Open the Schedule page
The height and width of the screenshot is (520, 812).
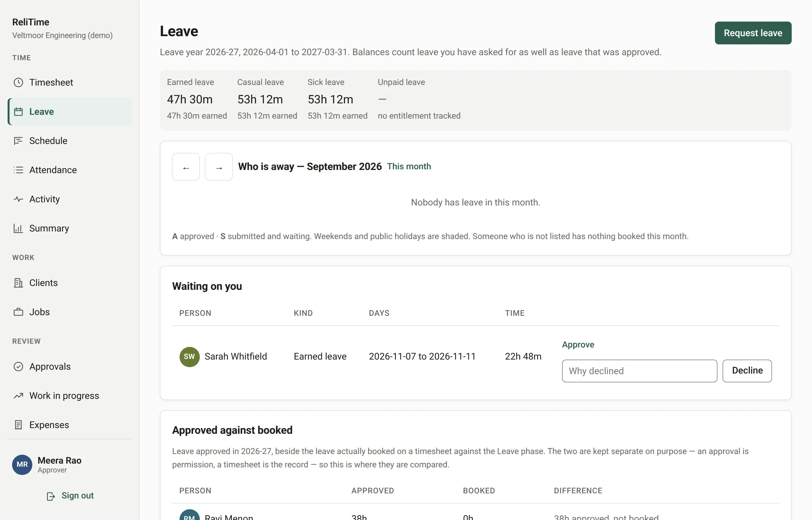(x=69, y=141)
